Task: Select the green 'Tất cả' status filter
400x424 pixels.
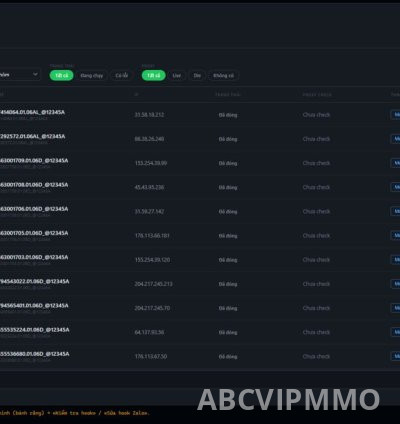Action: [61, 75]
